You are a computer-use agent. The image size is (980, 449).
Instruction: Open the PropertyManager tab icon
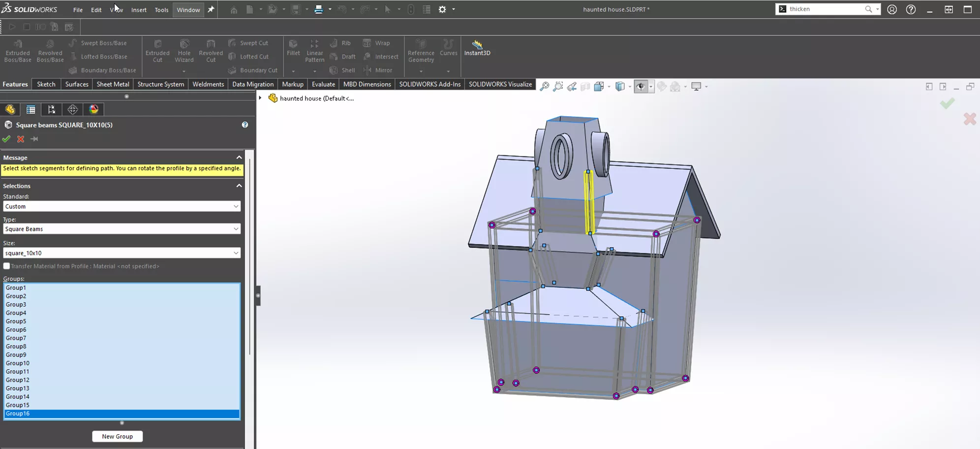click(x=31, y=109)
